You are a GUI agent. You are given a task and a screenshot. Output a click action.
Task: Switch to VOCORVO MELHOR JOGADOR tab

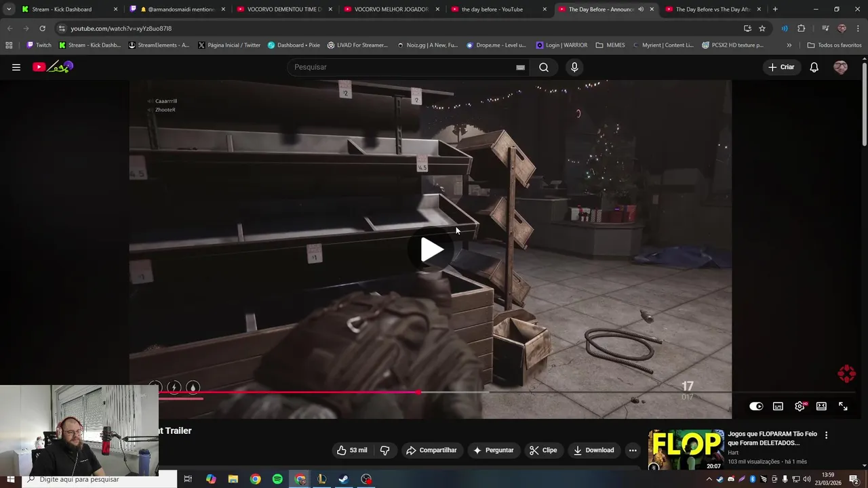click(392, 9)
